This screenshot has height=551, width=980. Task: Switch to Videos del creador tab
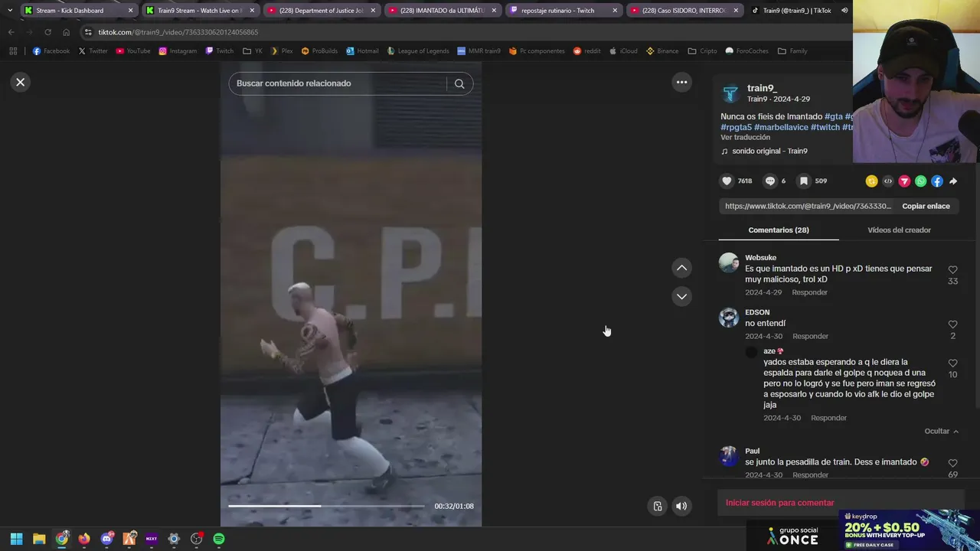pos(899,230)
